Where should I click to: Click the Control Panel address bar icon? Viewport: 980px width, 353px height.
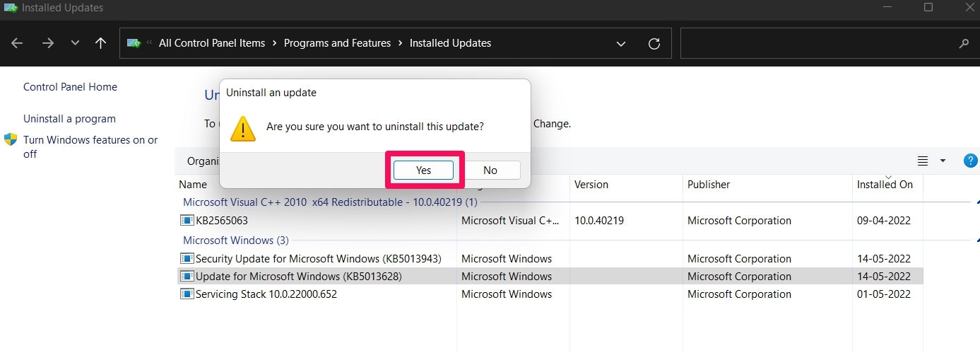coord(134,43)
